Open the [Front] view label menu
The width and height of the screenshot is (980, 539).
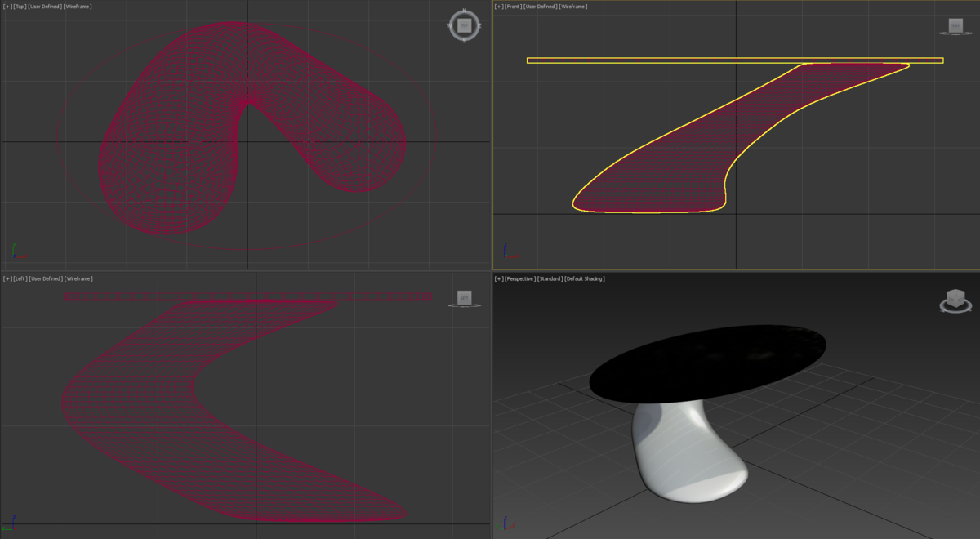(513, 7)
